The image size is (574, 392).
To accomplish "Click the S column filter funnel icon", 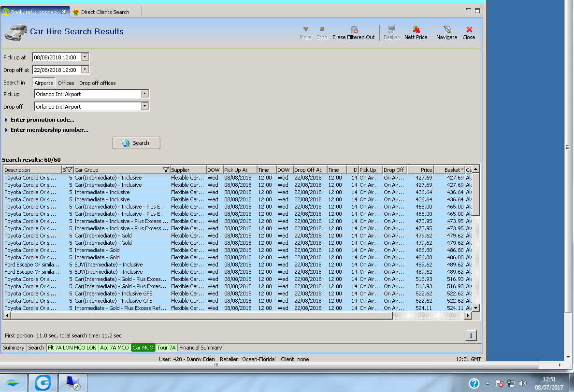I will point(69,169).
